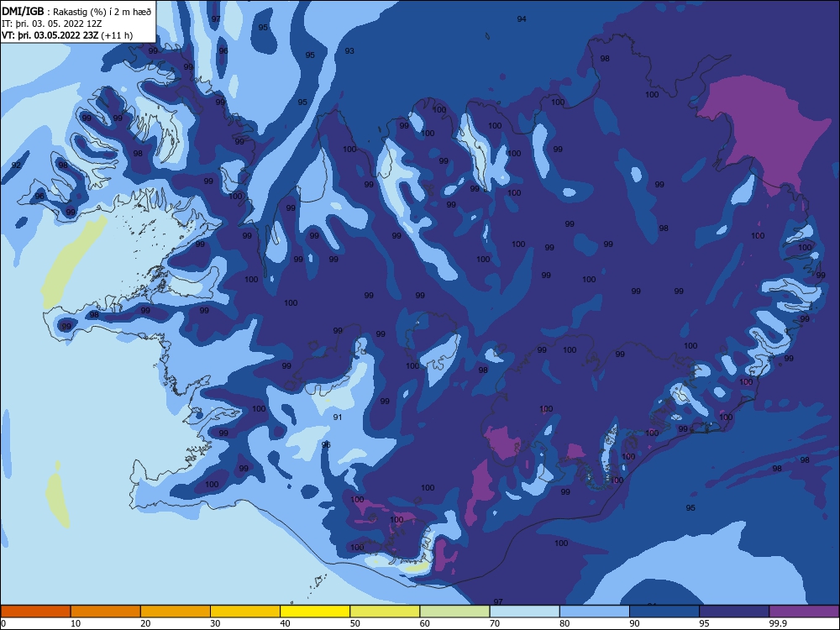The height and width of the screenshot is (630, 840).
Task: Click the 10–20 orange legend swatch
Action: [106, 612]
